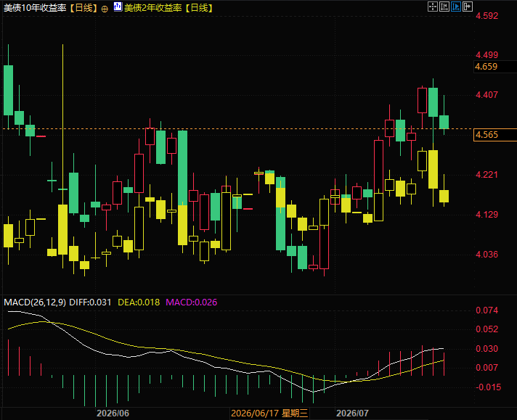The width and height of the screenshot is (517, 420).
Task: Select the DEA:0.018 yellow legend
Action: coord(139,302)
